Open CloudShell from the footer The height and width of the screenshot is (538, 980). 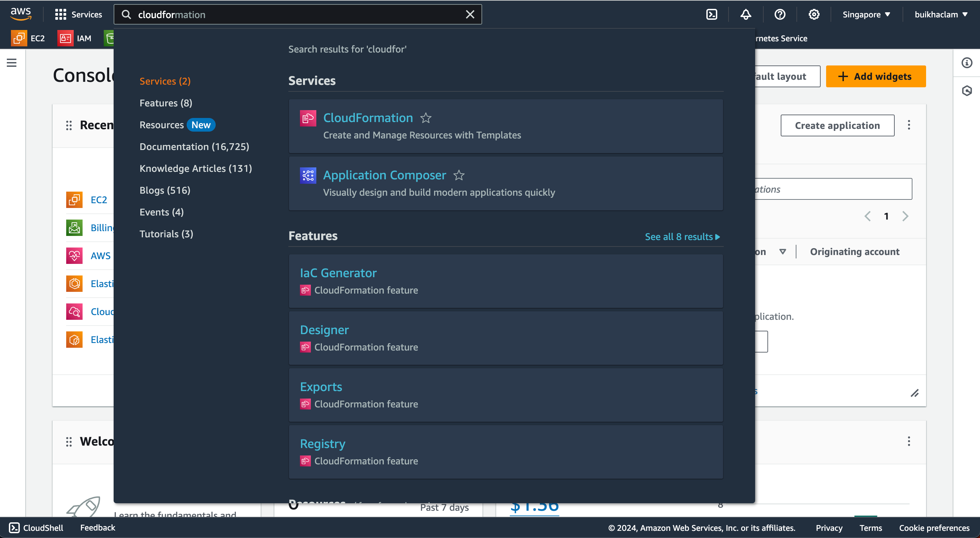[36, 528]
